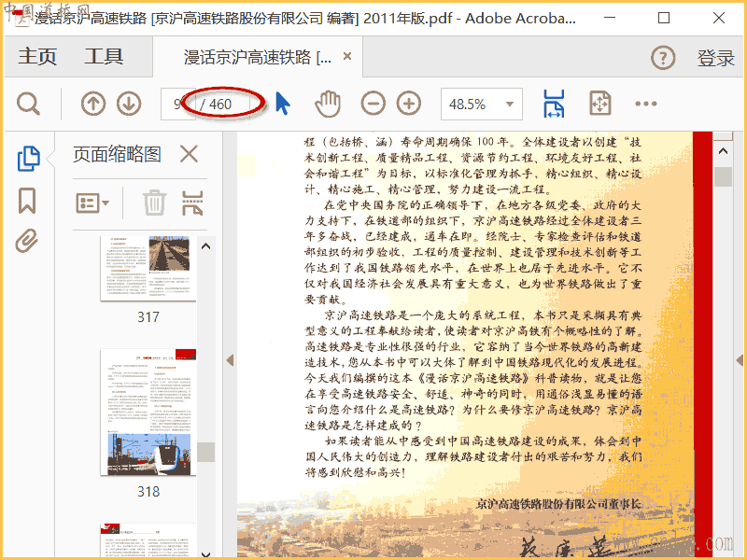Open the search magnifier tool
The height and width of the screenshot is (560, 747).
pyautogui.click(x=29, y=104)
